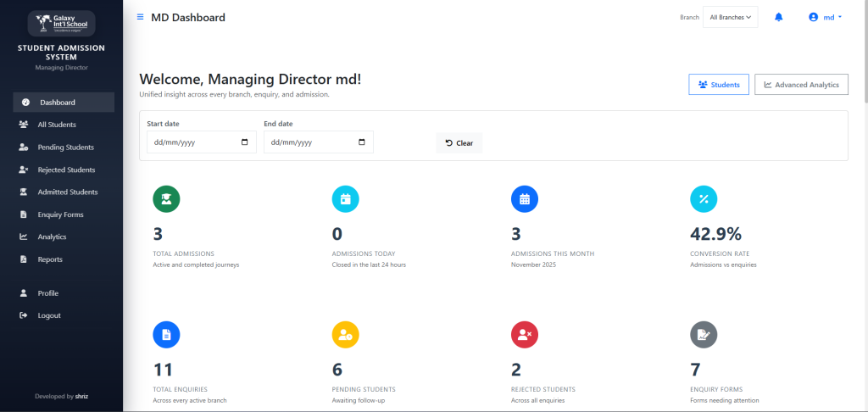Click the yellow Pending Students icon

(x=345, y=335)
